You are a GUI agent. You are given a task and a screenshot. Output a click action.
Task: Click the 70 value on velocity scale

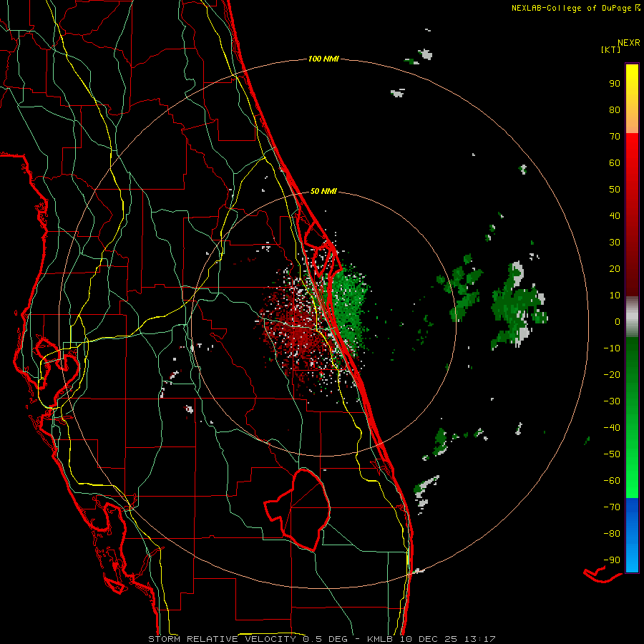click(615, 137)
